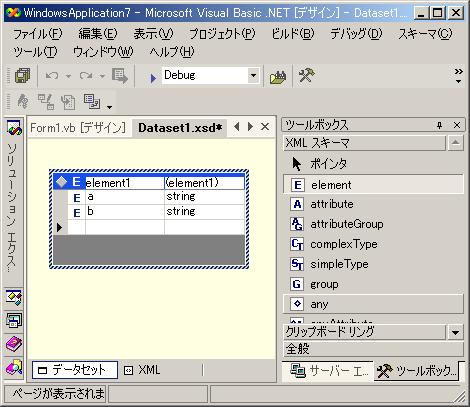
Task: Click the Undo toolbar arrow icon
Action: pyautogui.click(x=52, y=76)
